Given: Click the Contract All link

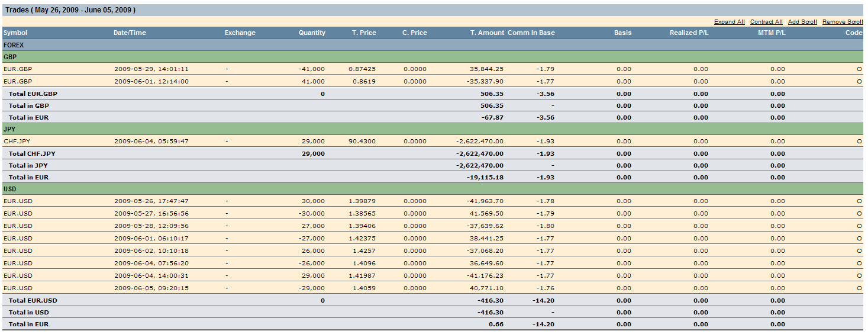Looking at the screenshot, I should 766,22.
